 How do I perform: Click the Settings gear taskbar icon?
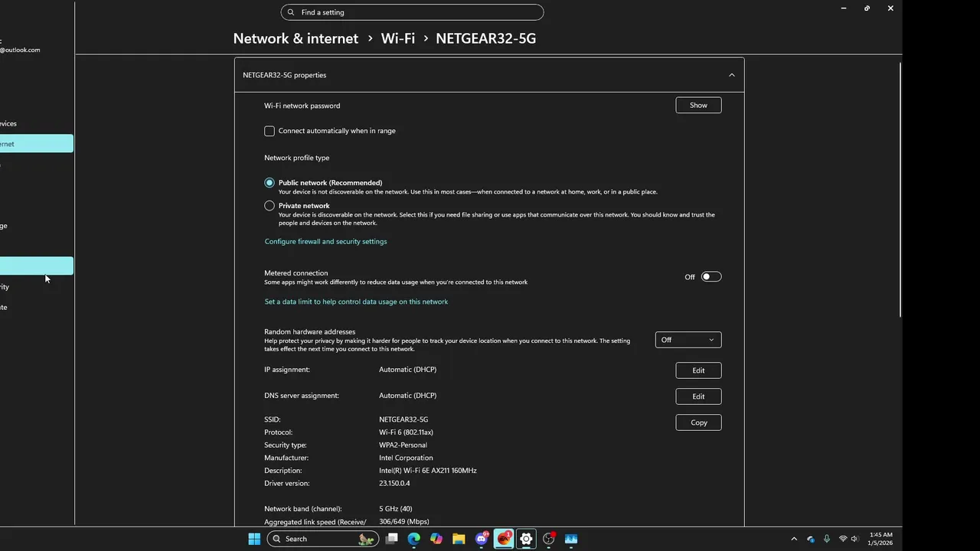click(x=526, y=539)
